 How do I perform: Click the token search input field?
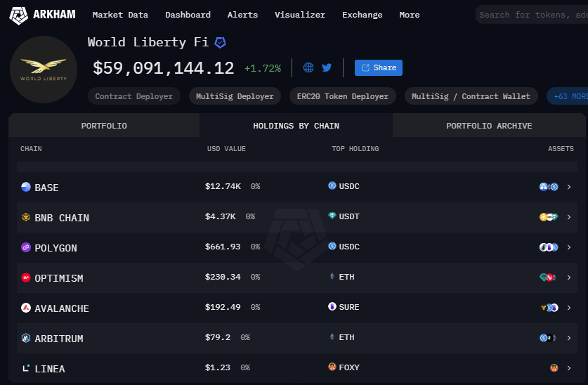point(530,15)
